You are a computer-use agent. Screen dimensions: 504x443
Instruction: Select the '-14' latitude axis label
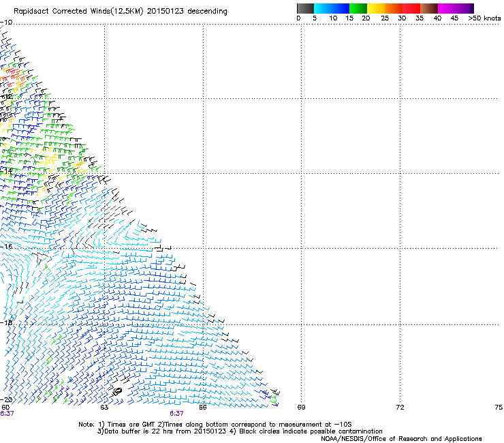click(7, 171)
